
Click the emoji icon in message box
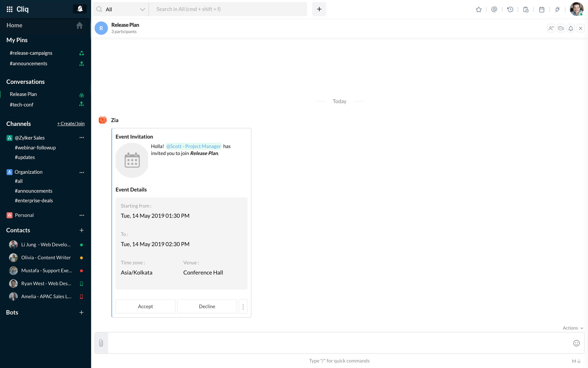click(x=576, y=343)
